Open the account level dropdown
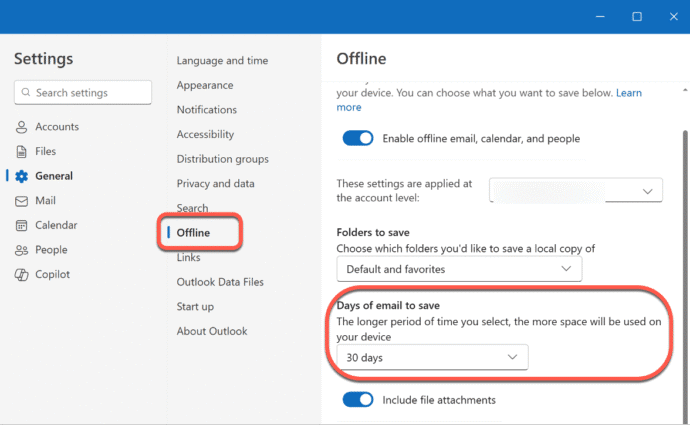The height and width of the screenshot is (425, 690). [576, 190]
